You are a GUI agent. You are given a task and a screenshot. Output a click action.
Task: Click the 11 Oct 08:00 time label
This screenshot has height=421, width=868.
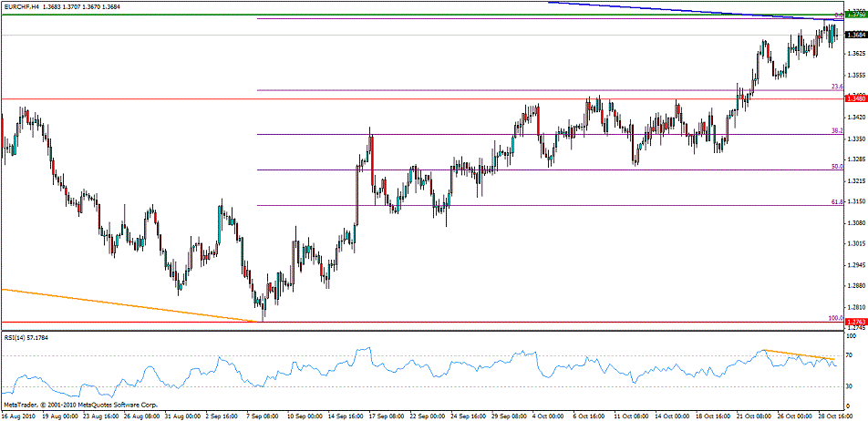point(632,415)
